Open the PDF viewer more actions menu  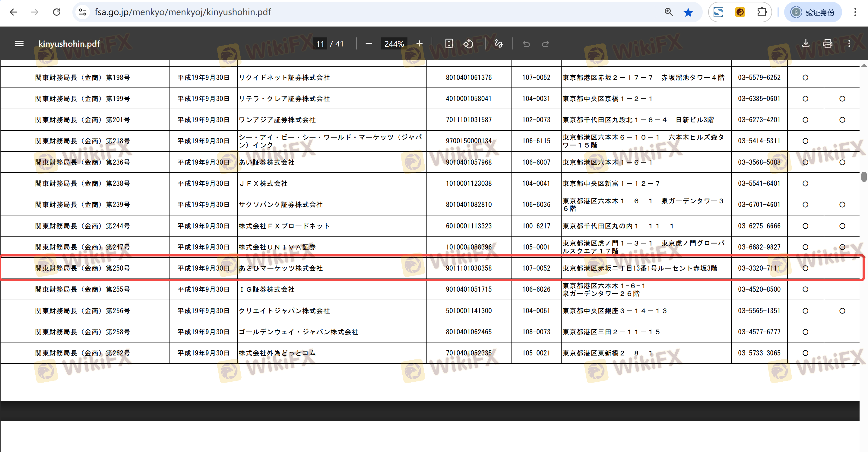click(849, 44)
